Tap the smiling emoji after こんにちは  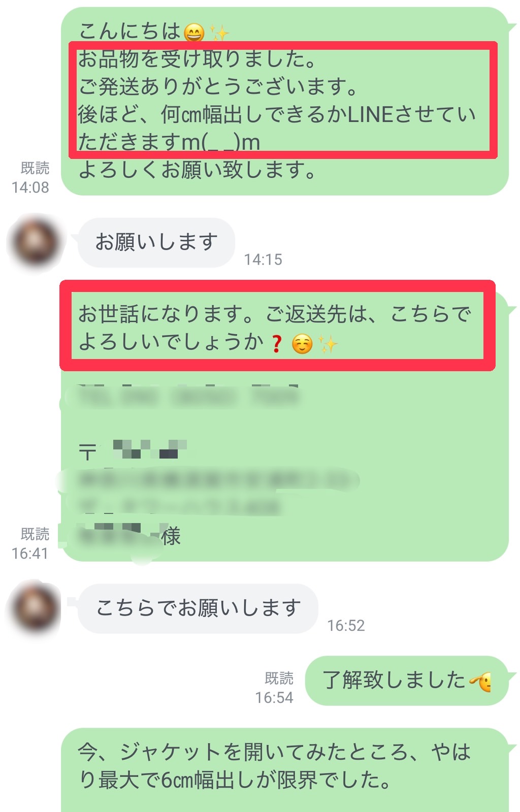(193, 33)
